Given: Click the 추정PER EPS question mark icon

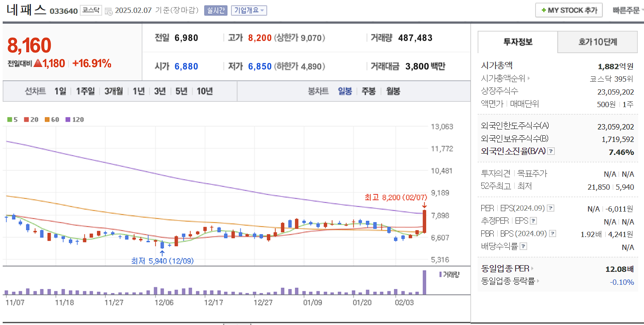Looking at the screenshot, I should (x=533, y=220).
